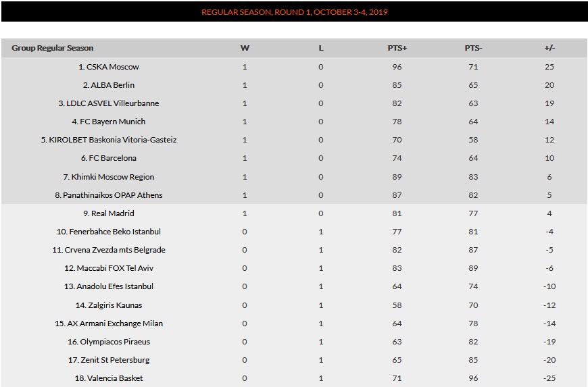The image size is (588, 387).
Task: Click the PTS+ column header
Action: (397, 48)
